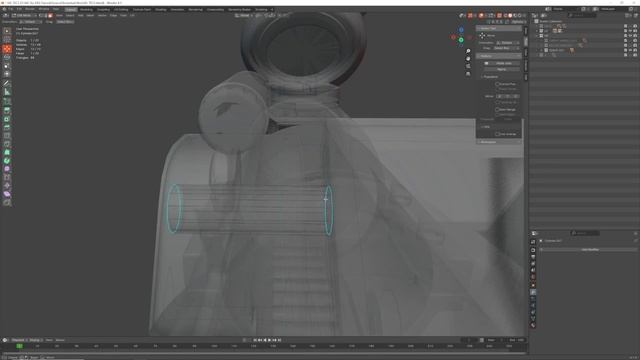Switch perspective/orthographic with the grid gizmo

click(x=468, y=74)
